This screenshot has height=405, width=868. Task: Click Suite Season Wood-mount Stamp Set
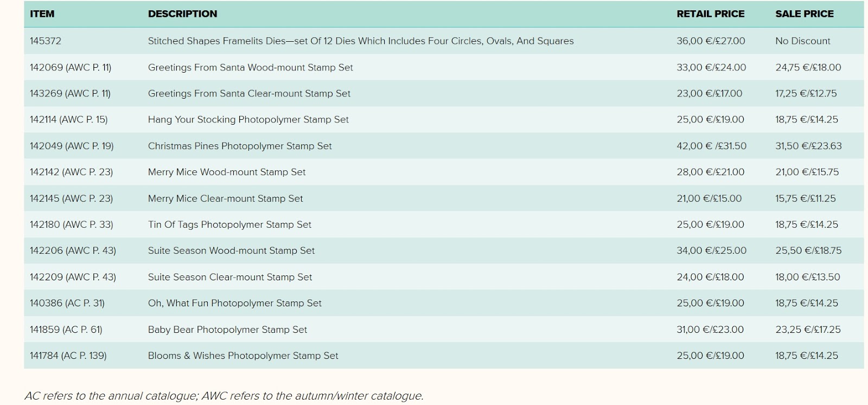(232, 250)
